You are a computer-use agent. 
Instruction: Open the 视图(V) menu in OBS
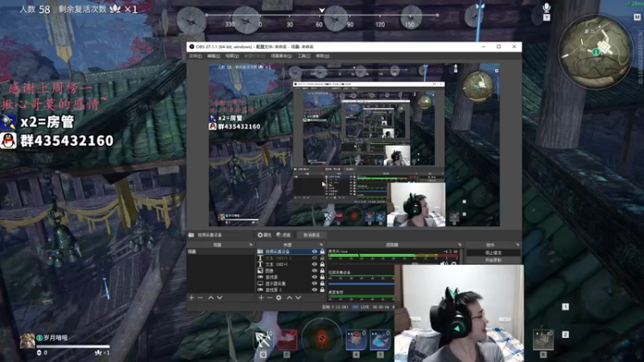point(232,56)
